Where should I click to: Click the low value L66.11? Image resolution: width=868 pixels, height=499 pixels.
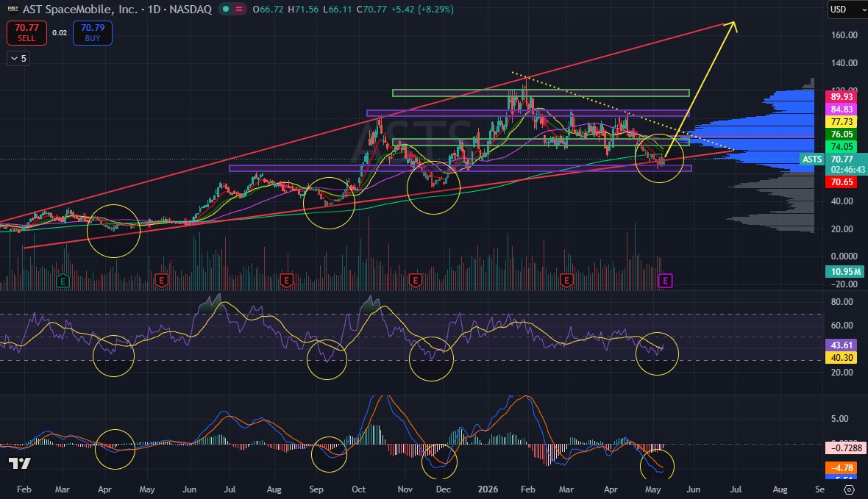tap(337, 10)
